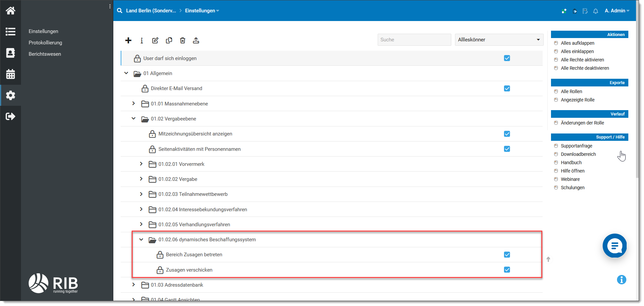Add a new role with plus icon
The width and height of the screenshot is (644, 306).
128,40
